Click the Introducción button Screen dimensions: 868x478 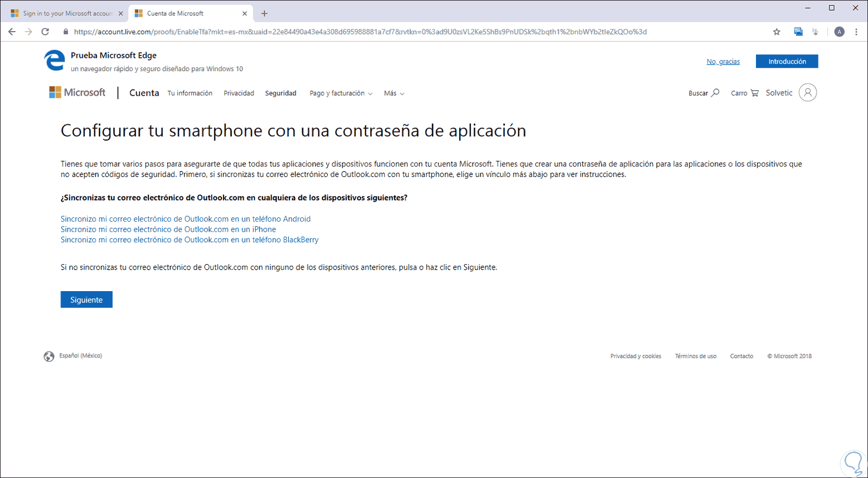coord(787,62)
